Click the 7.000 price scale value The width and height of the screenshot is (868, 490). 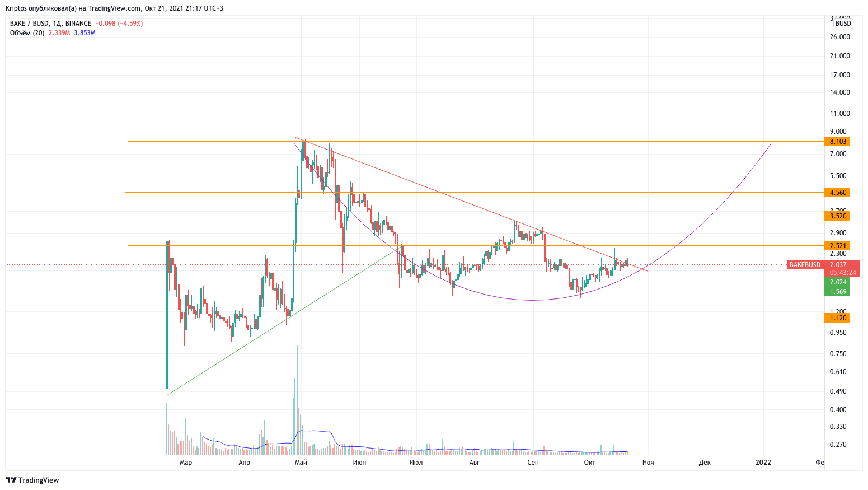tap(838, 154)
